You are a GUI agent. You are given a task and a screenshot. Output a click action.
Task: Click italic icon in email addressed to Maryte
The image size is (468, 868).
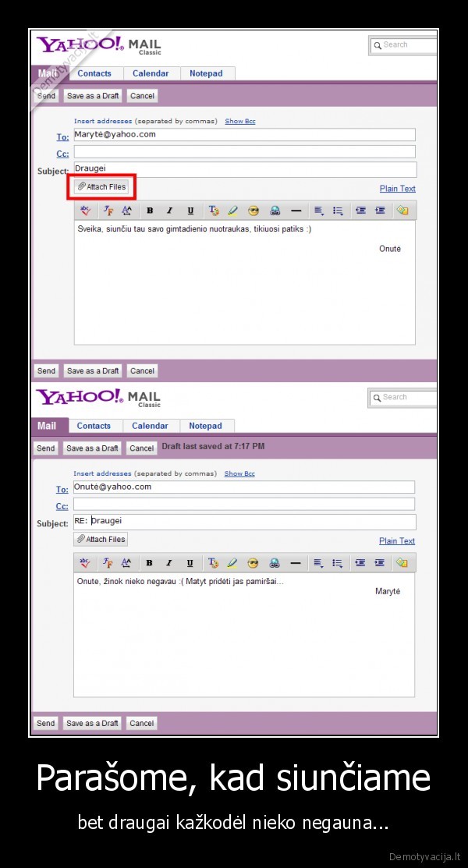point(169,211)
